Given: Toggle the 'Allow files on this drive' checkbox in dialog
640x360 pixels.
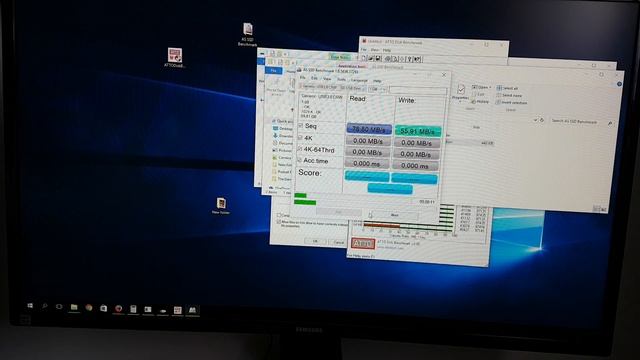Looking at the screenshot, I should [279, 222].
